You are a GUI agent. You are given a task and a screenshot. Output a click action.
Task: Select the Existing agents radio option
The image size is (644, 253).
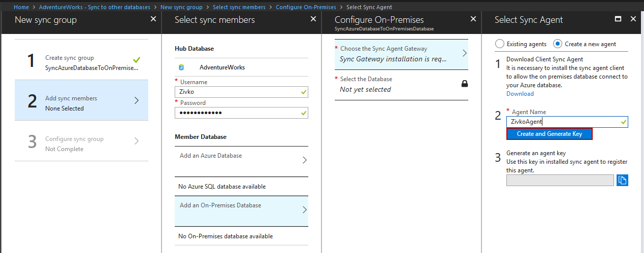(x=500, y=44)
